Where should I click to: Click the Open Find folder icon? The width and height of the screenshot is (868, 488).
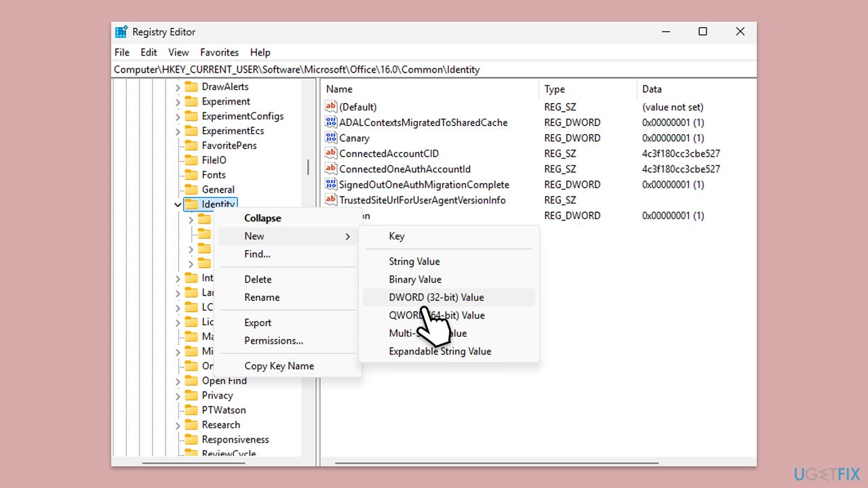point(191,381)
